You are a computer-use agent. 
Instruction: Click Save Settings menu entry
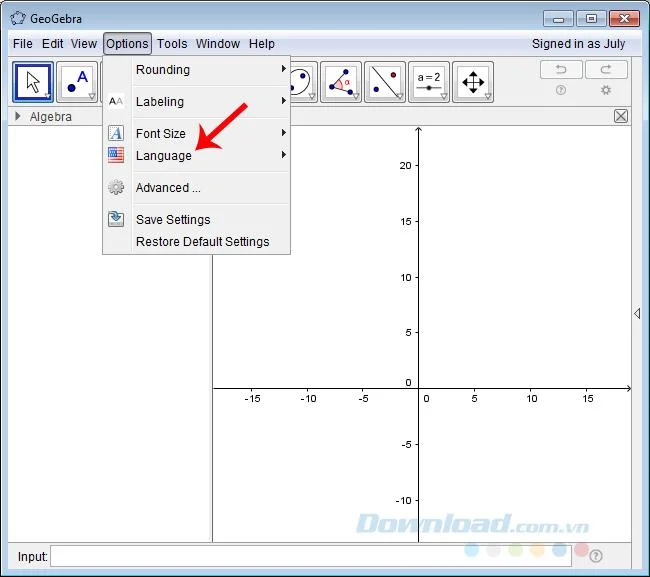(196, 219)
